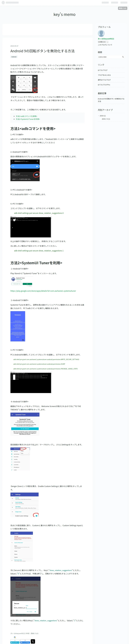Click the X (Twitter) share icon
129x644 pixels.
pyautogui.click(x=33, y=641)
